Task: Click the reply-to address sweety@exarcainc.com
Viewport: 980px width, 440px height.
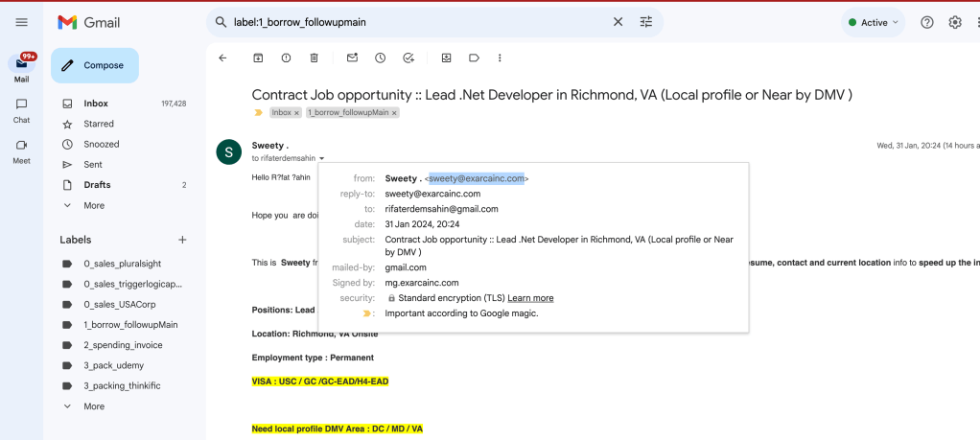Action: pos(432,194)
